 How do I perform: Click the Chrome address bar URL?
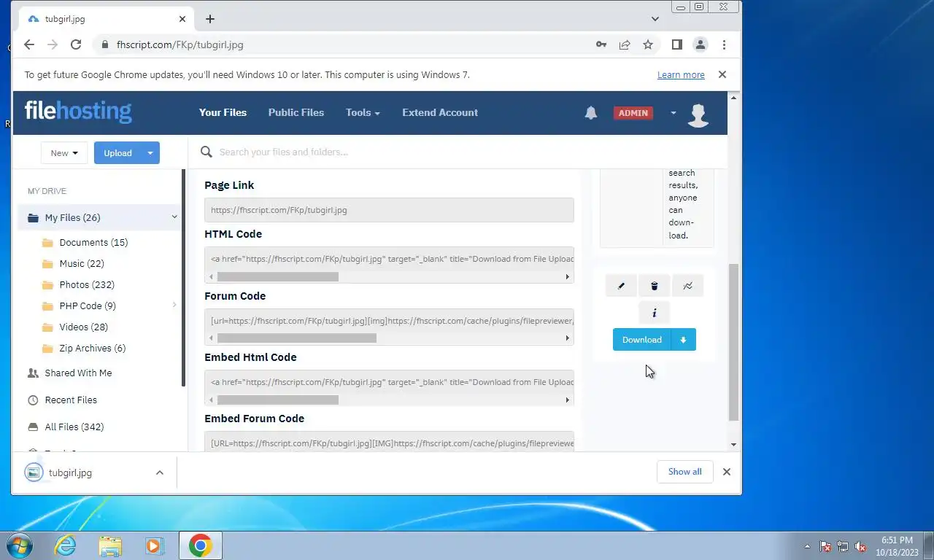[180, 44]
